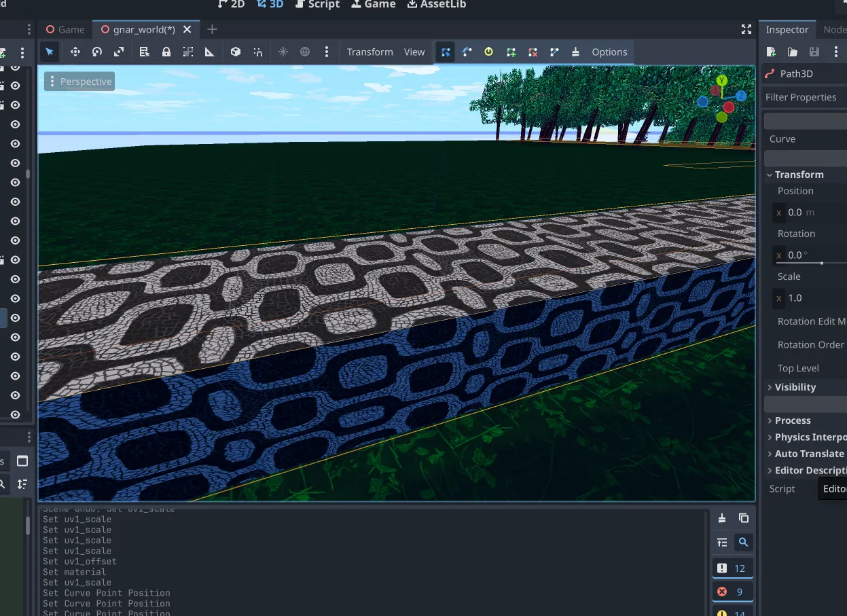
Task: Group the selected node's children
Action: [188, 52]
